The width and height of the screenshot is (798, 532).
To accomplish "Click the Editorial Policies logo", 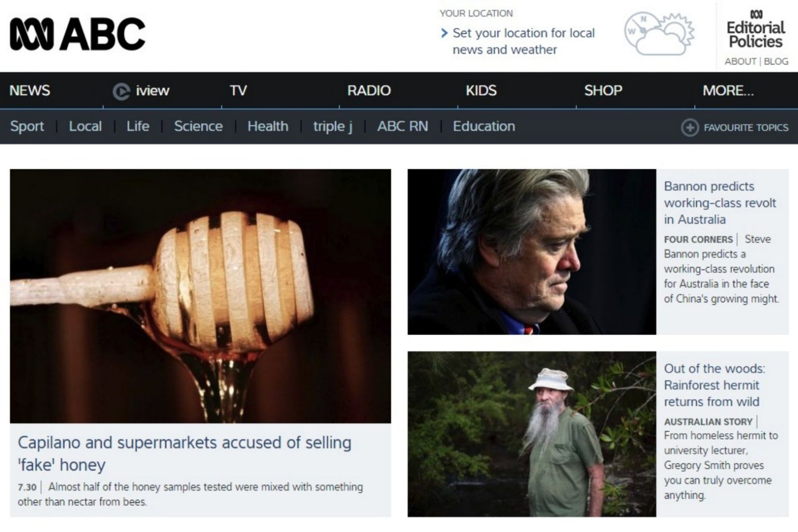I will tap(756, 30).
